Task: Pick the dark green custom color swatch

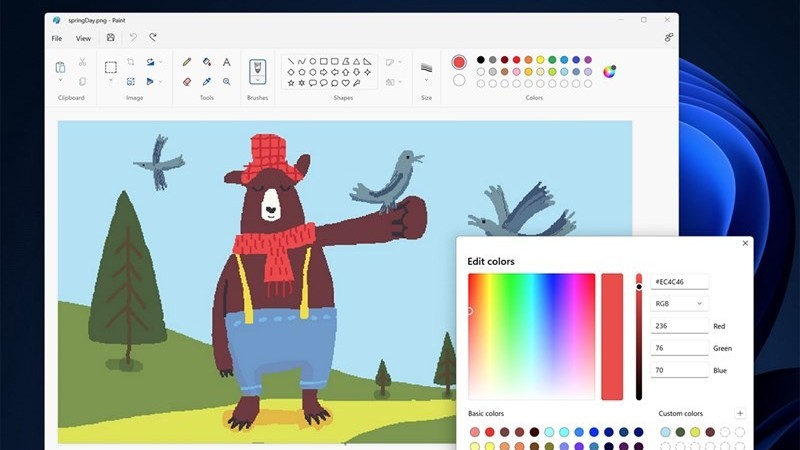Action: [680, 432]
